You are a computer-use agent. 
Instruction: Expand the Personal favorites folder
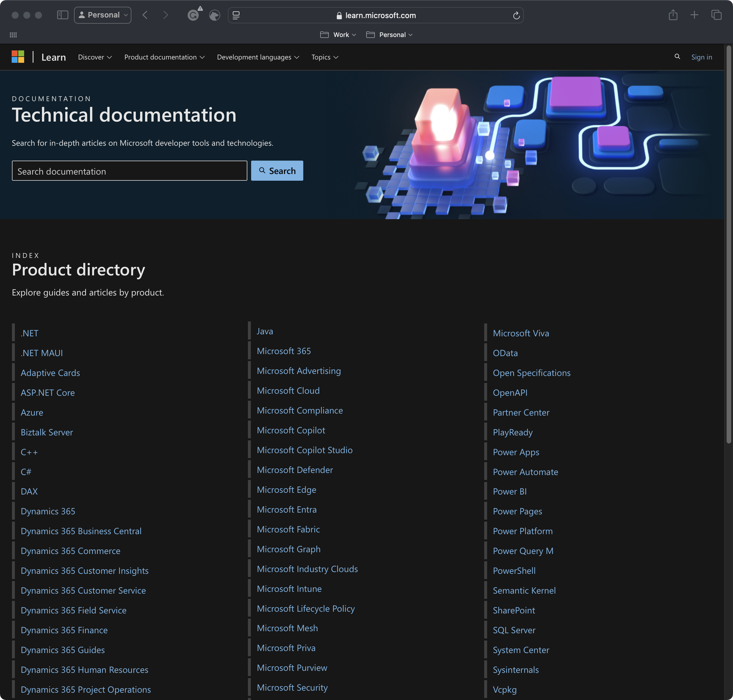point(389,35)
